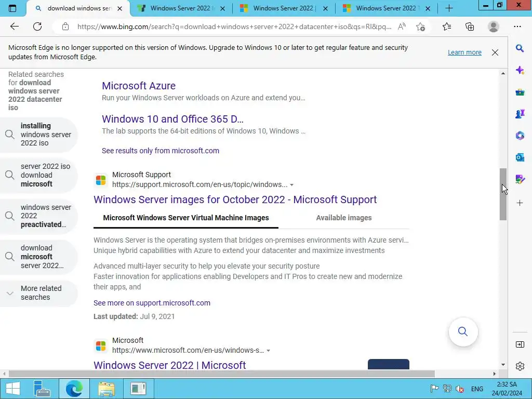Open sidebar settings gear
This screenshot has height=399, width=532.
point(520,366)
